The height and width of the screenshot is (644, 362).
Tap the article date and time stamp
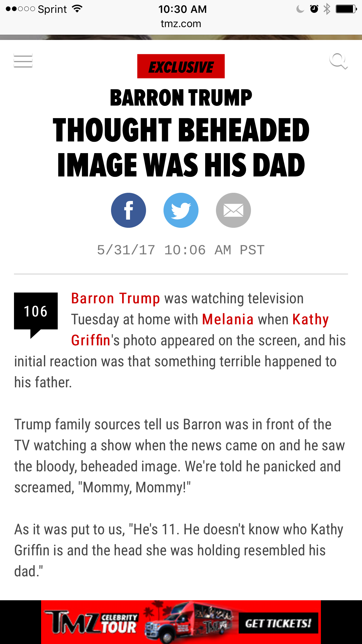point(181,250)
